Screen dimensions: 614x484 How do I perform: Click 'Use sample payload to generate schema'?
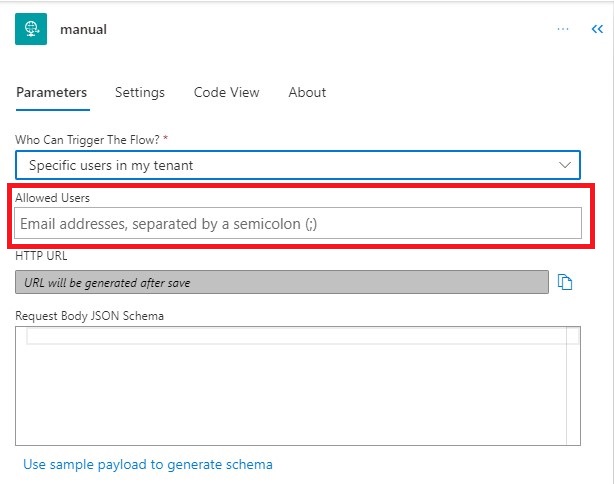pyautogui.click(x=147, y=464)
